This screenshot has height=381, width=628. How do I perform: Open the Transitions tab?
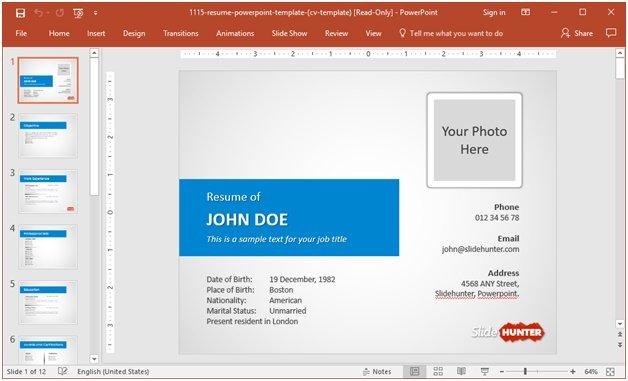click(x=181, y=33)
